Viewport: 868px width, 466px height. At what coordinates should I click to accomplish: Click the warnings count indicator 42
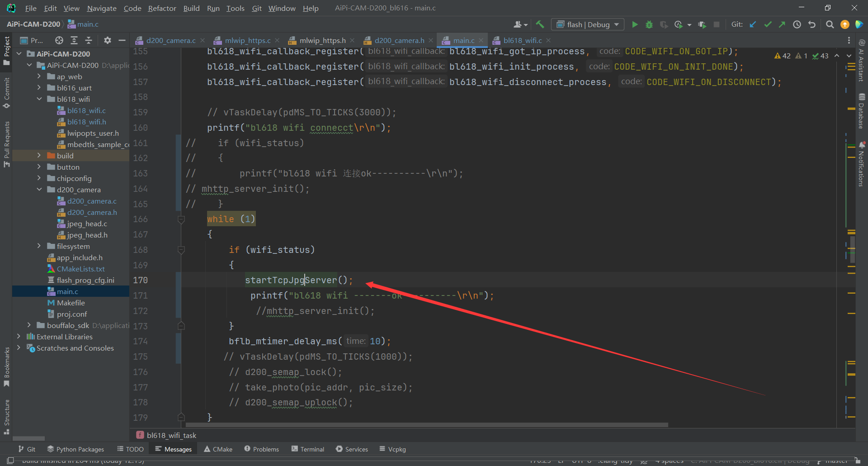point(783,56)
